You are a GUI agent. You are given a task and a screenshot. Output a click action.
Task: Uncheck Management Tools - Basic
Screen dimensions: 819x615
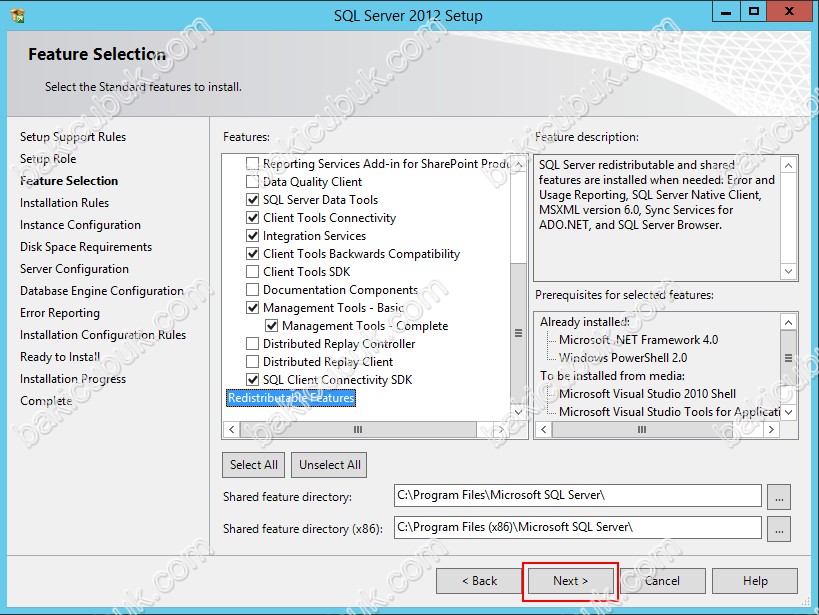252,308
